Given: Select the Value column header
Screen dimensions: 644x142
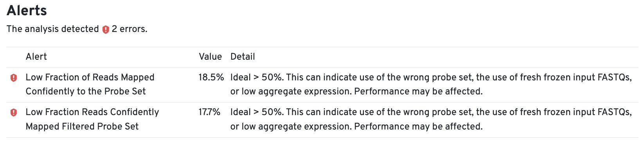Looking at the screenshot, I should pos(210,57).
